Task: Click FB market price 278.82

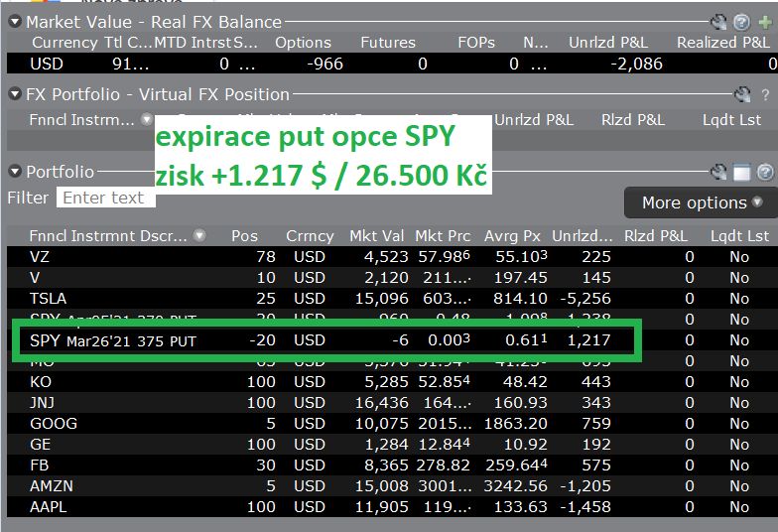Action: point(443,465)
